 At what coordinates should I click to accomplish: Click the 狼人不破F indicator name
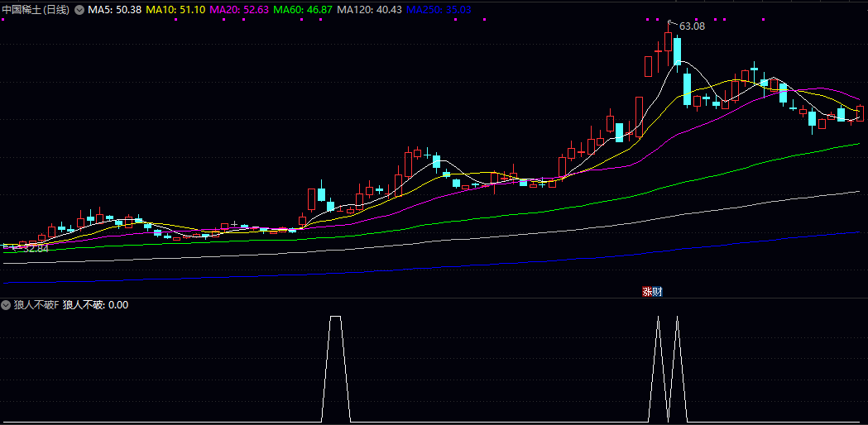click(x=36, y=305)
